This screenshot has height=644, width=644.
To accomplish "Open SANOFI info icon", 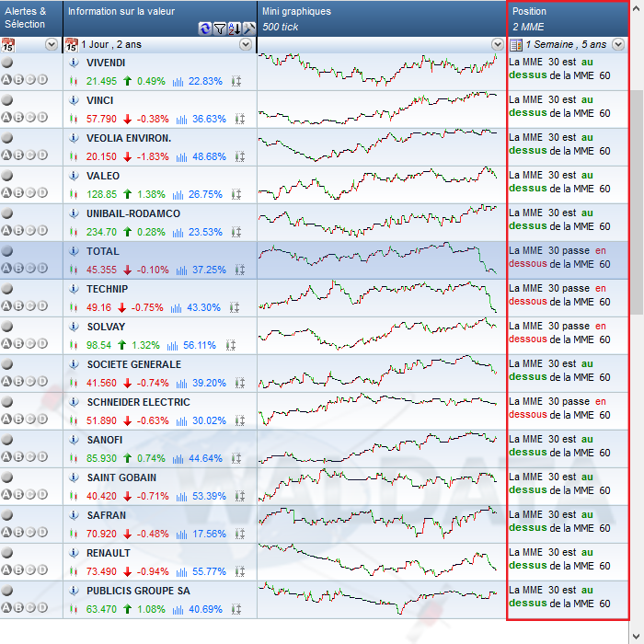I will 74,440.
